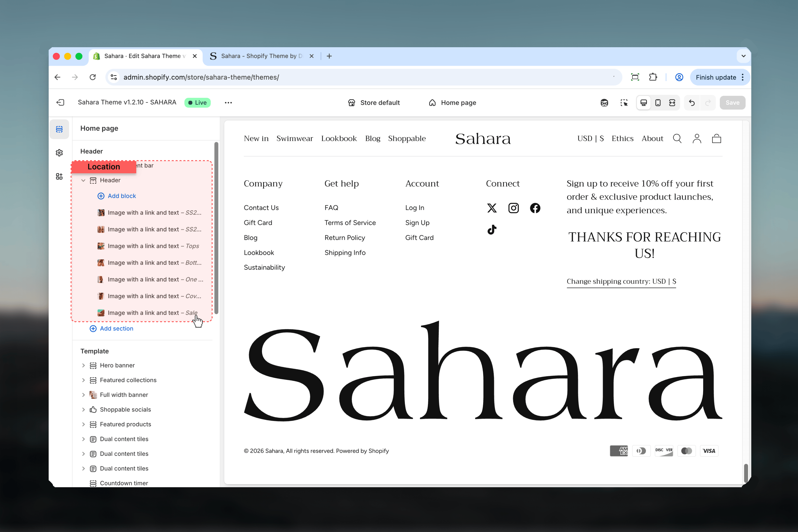Switch to desktop preview

coord(644,102)
